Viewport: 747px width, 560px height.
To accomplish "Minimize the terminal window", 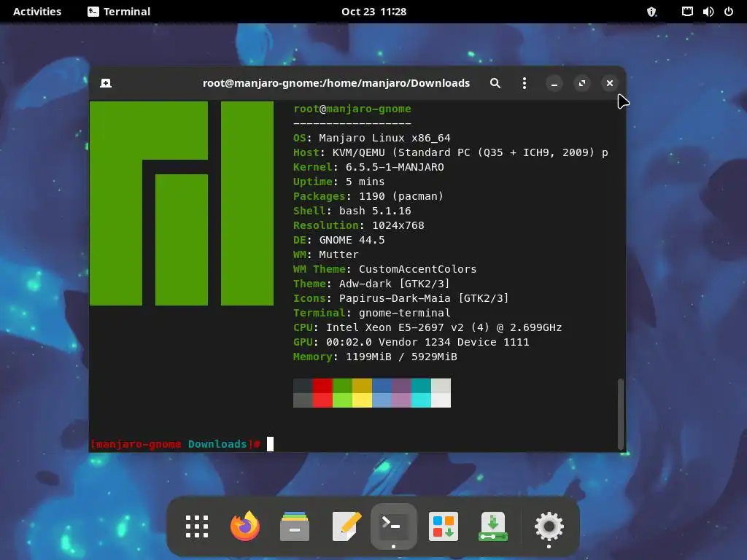I will click(x=554, y=84).
